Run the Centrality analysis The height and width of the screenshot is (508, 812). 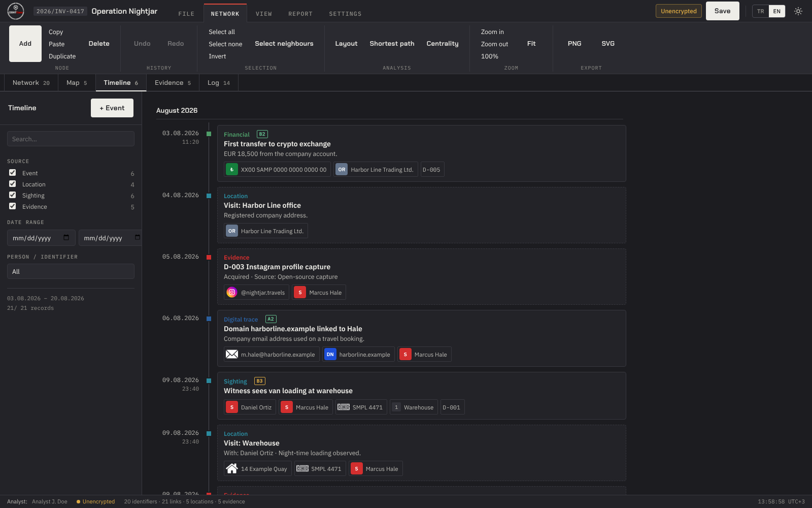pos(443,44)
